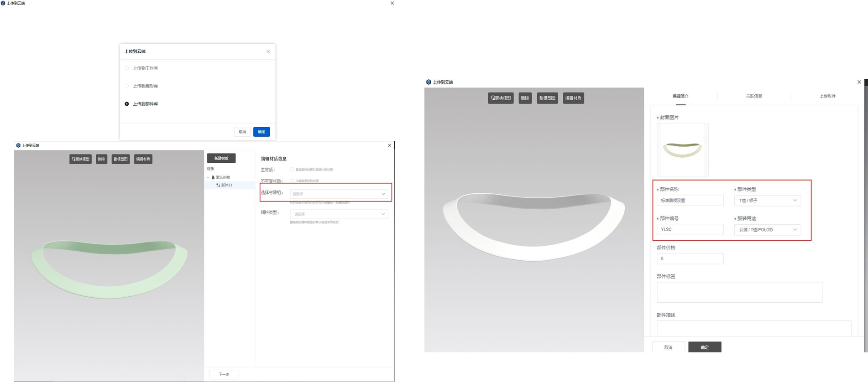Click 更换模型 above the green collar model
This screenshot has width=868, height=382.
80,159
